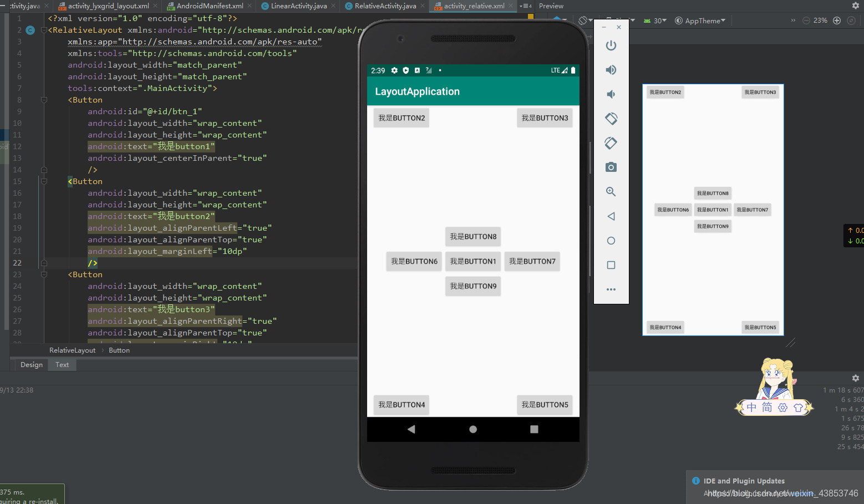Click the fold end marker on line 14
This screenshot has width=864, height=504.
(44, 170)
